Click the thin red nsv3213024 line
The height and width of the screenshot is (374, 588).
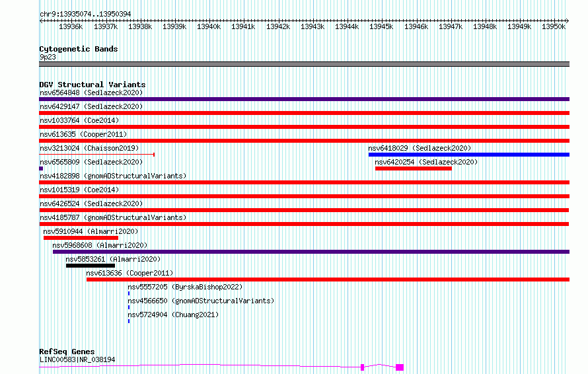(x=96, y=155)
